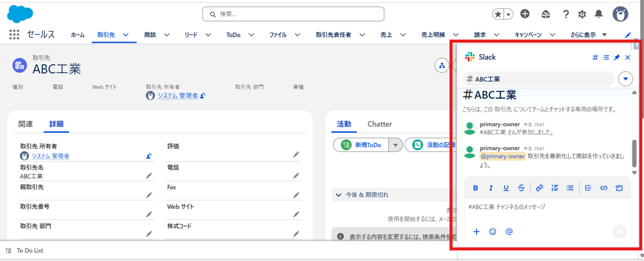Change account owner icon next to システム 管理者 in the header
The height and width of the screenshot is (261, 644).
[x=203, y=95]
